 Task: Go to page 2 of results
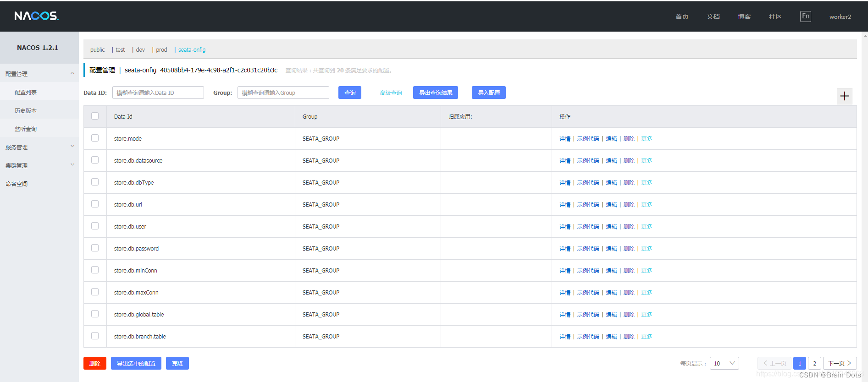point(814,363)
